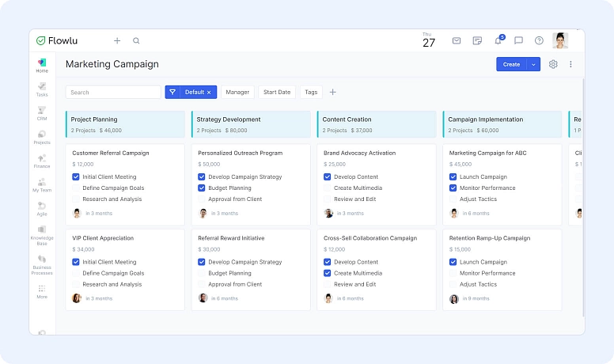Open the Start Date filter dropdown
Image resolution: width=614 pixels, height=364 pixels.
coord(276,92)
